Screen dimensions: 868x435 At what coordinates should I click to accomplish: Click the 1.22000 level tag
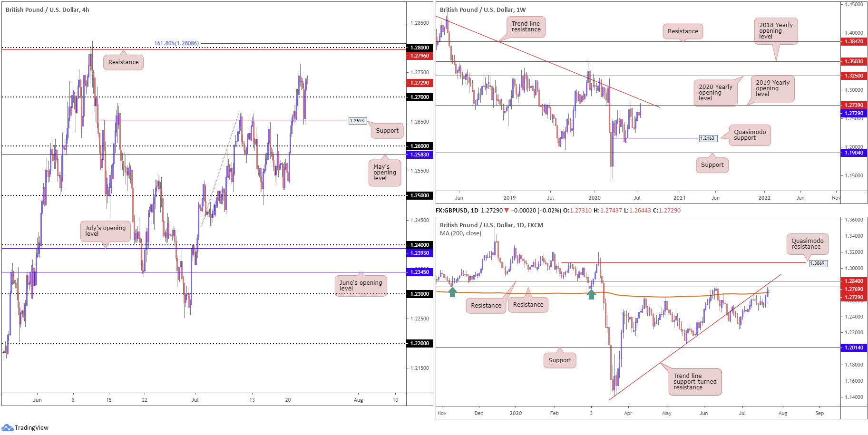419,343
